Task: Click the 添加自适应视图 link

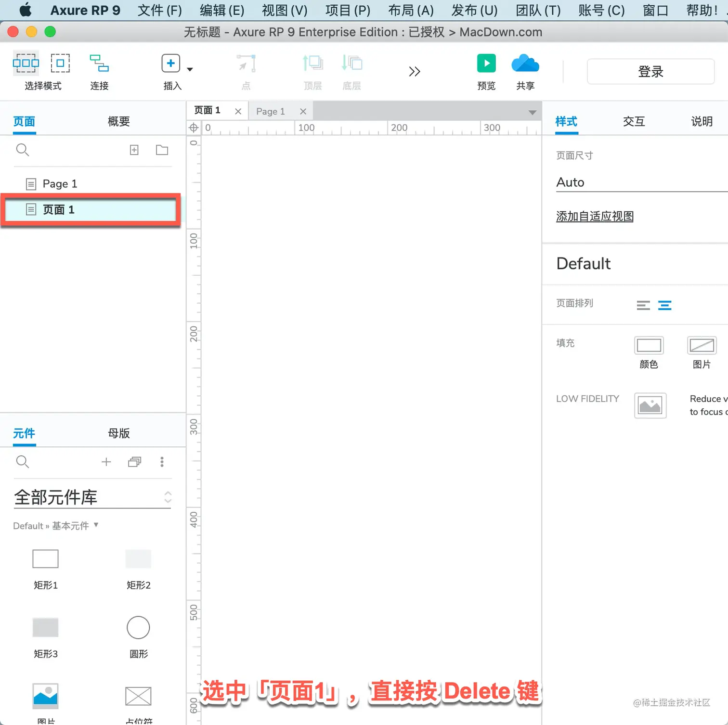Action: (x=595, y=217)
